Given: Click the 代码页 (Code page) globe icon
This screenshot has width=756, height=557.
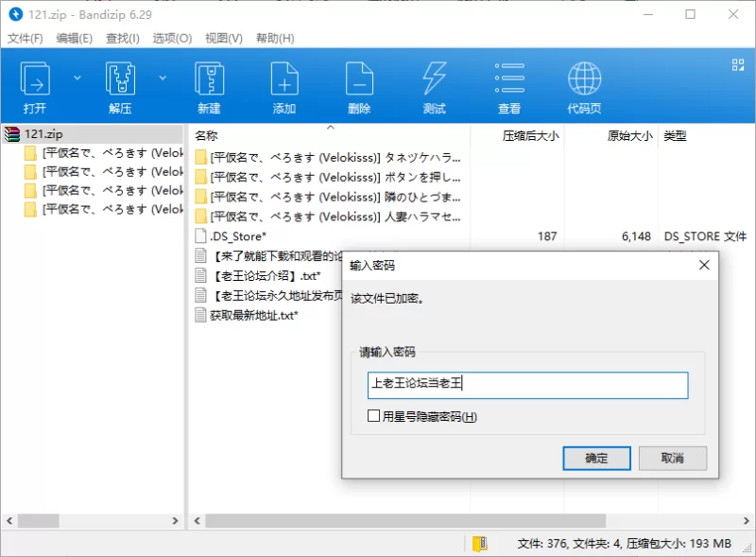Looking at the screenshot, I should pyautogui.click(x=584, y=87).
